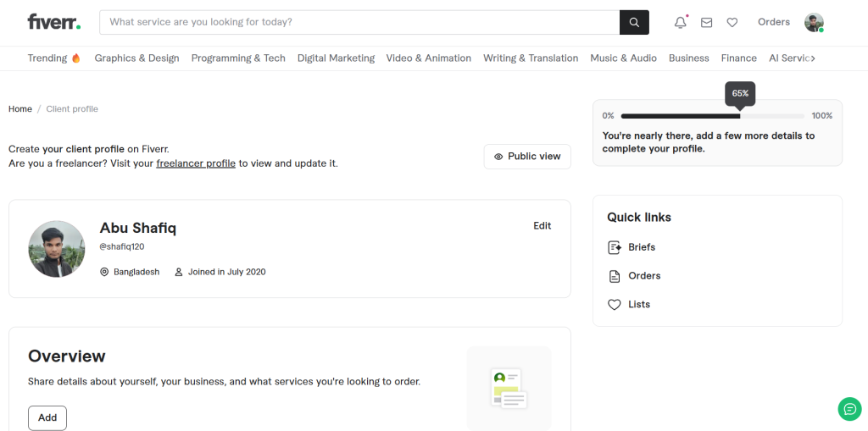
Task: Open the Business category
Action: (x=688, y=58)
